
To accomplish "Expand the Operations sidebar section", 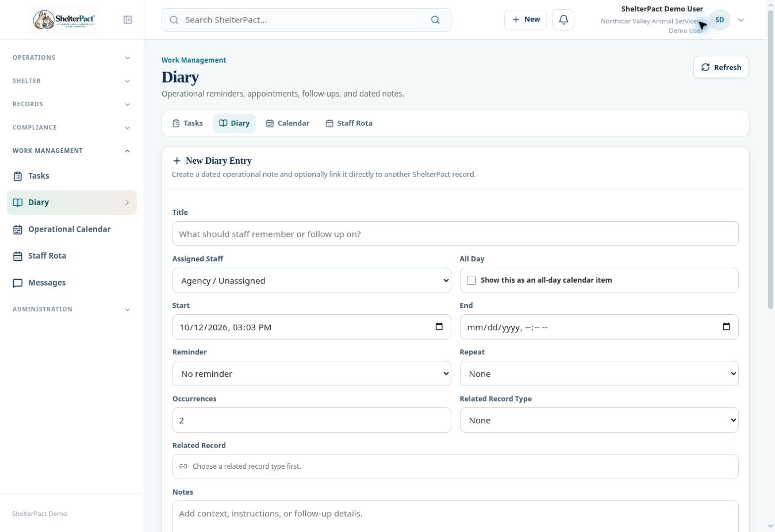I will click(72, 57).
